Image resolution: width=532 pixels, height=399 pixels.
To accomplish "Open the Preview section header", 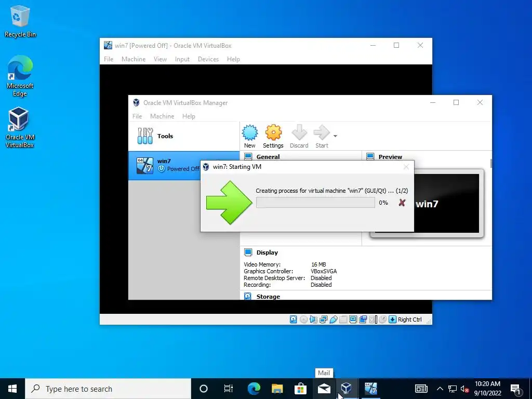I will 390,157.
